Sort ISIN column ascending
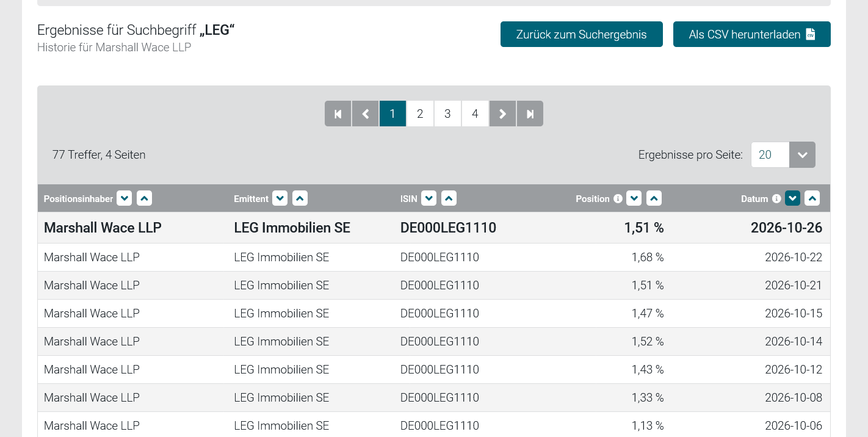Viewport: 868px width, 437px height. click(449, 198)
